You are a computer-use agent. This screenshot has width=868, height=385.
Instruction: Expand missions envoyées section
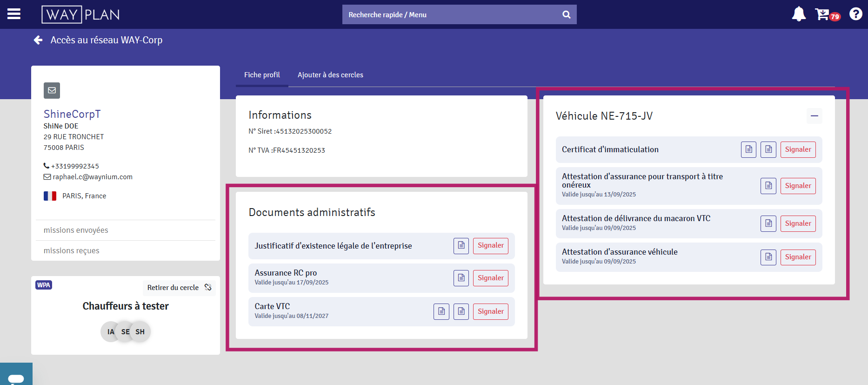click(76, 230)
